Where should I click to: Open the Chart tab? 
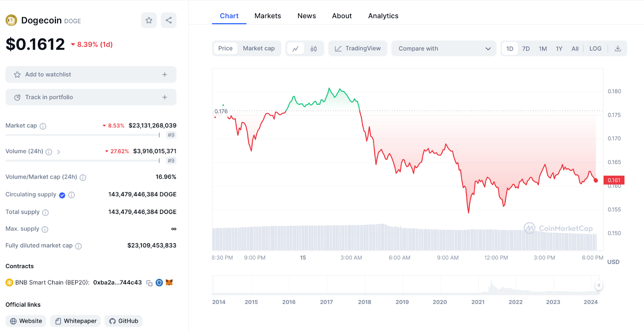point(229,16)
